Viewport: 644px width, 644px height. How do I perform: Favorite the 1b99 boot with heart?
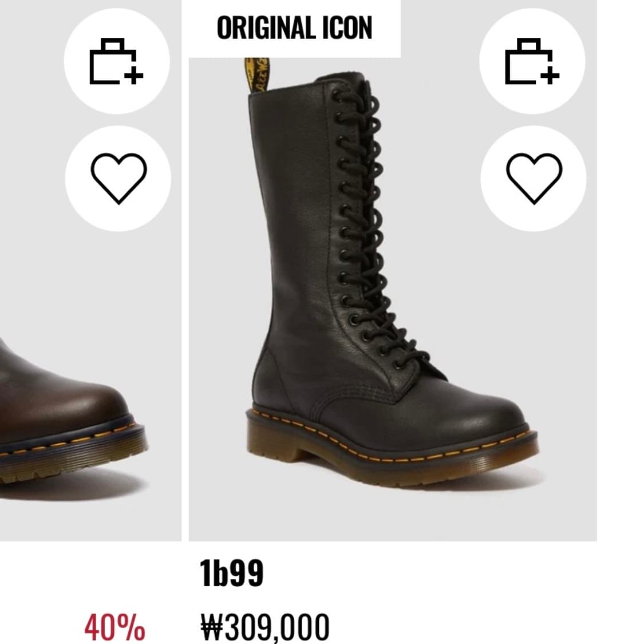click(x=533, y=178)
